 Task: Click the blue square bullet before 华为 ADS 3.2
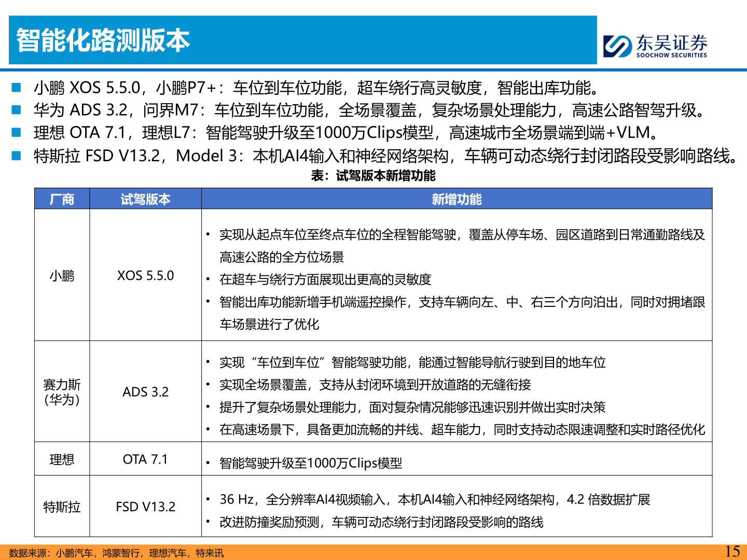pyautogui.click(x=17, y=109)
